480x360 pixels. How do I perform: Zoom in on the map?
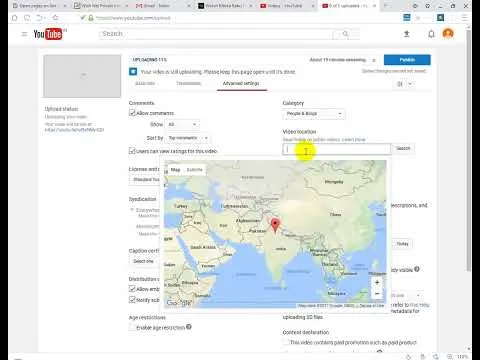click(377, 283)
